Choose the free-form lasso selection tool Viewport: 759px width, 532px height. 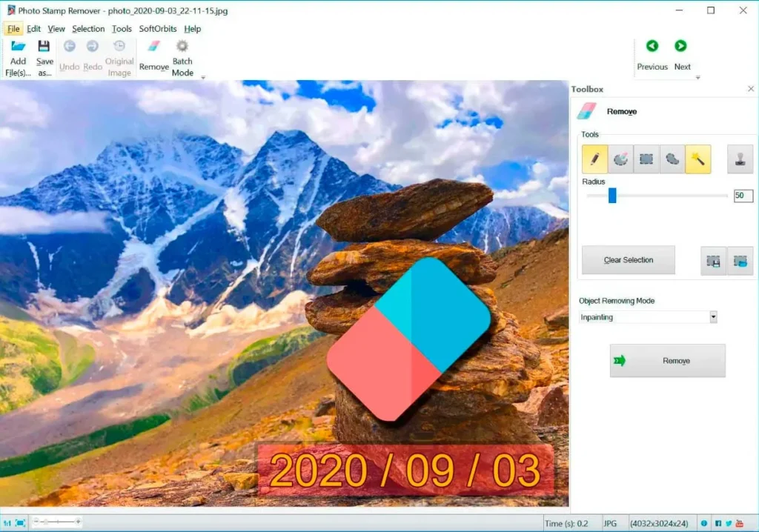672,159
